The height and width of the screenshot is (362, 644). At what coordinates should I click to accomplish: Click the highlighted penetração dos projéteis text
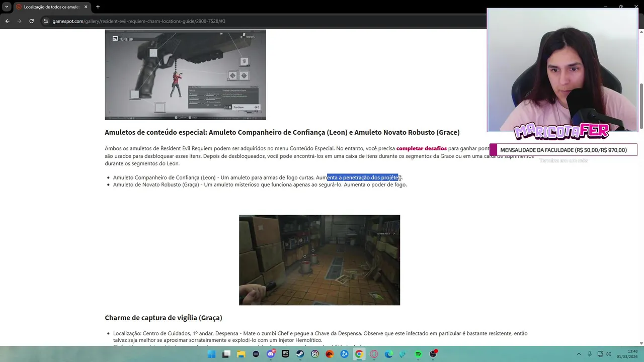click(364, 177)
